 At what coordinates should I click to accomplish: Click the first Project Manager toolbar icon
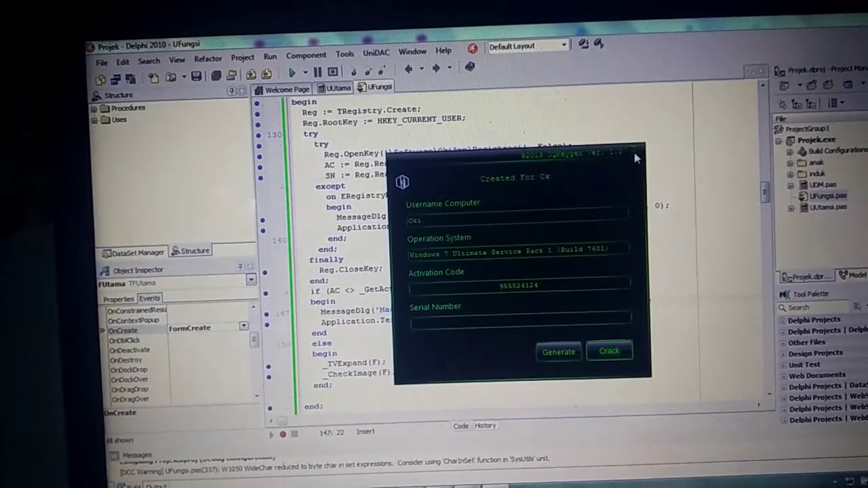(x=785, y=85)
